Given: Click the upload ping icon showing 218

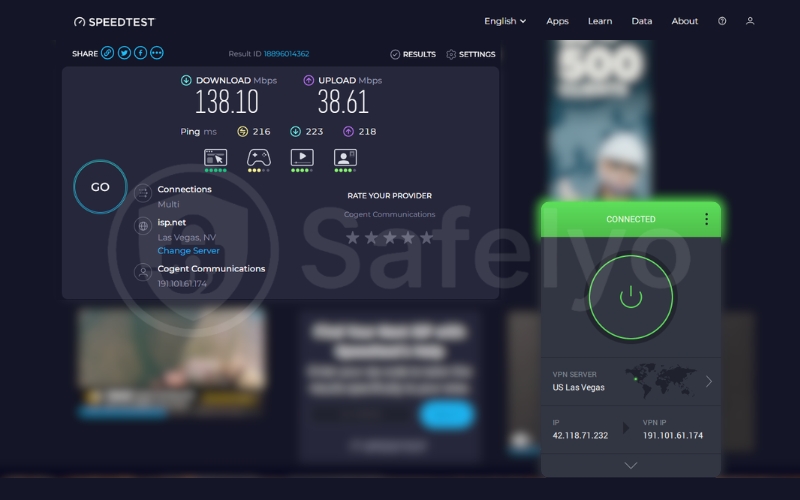Looking at the screenshot, I should 348,132.
